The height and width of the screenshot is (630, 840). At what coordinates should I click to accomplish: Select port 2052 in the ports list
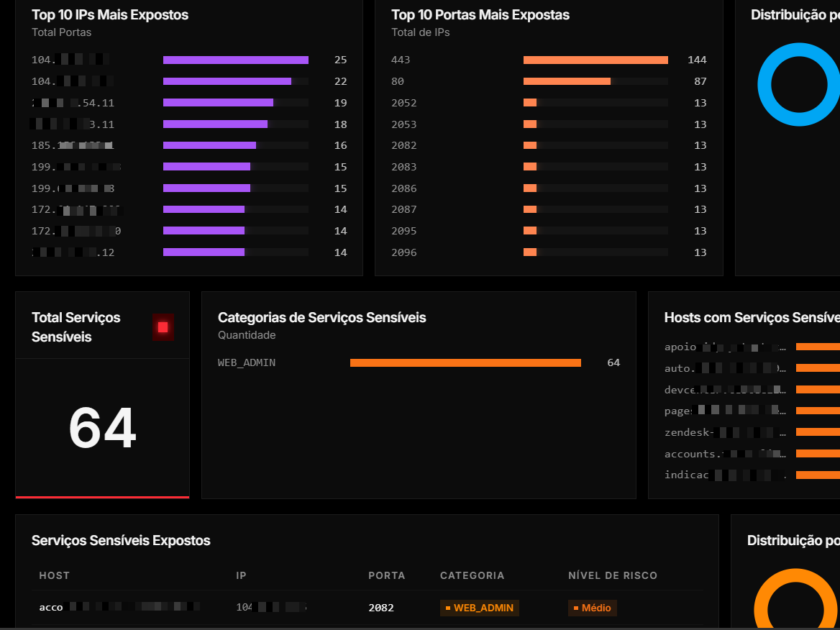[404, 103]
